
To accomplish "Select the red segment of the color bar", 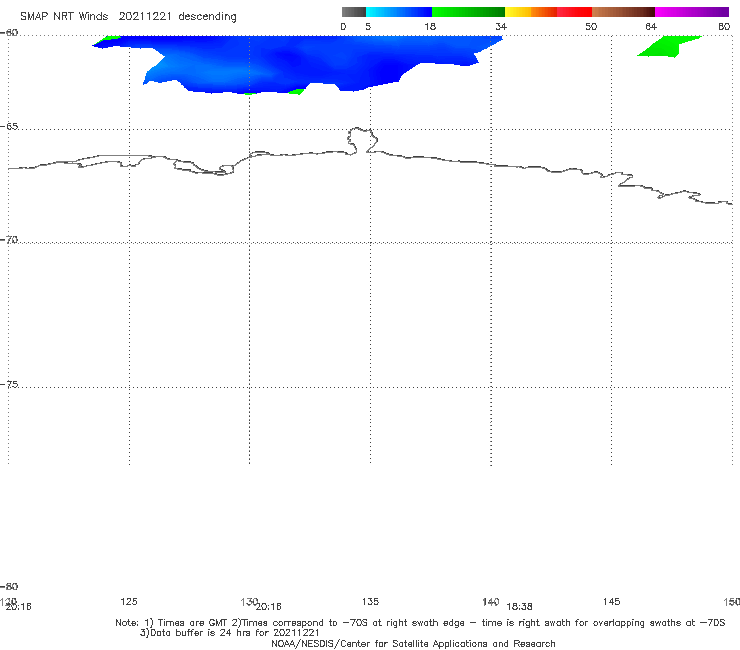I will coord(574,12).
